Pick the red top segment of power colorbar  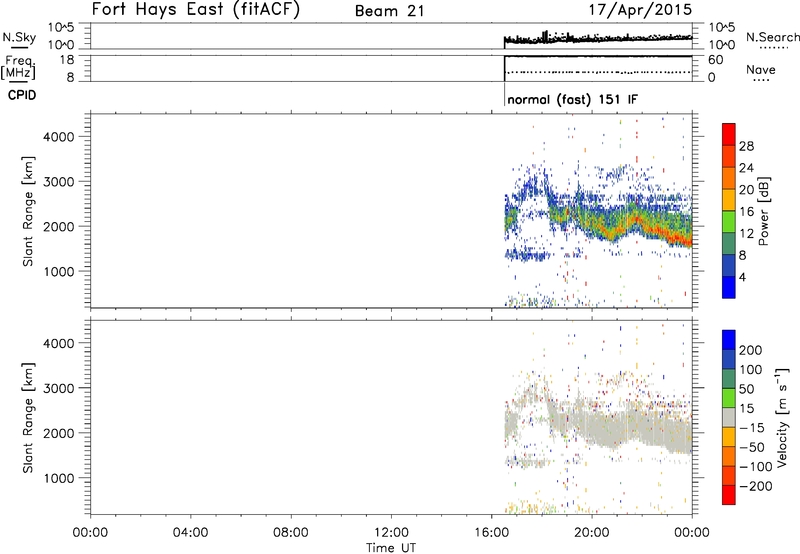click(729, 135)
